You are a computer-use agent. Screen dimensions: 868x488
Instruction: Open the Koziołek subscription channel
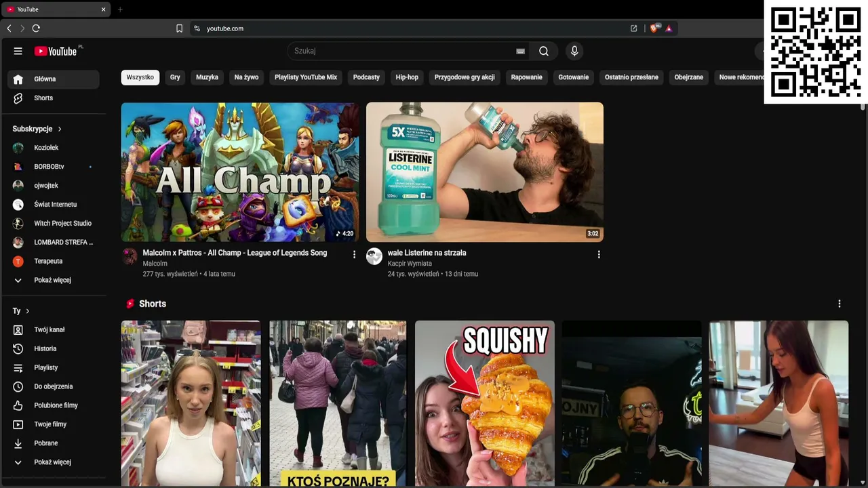pyautogui.click(x=54, y=147)
